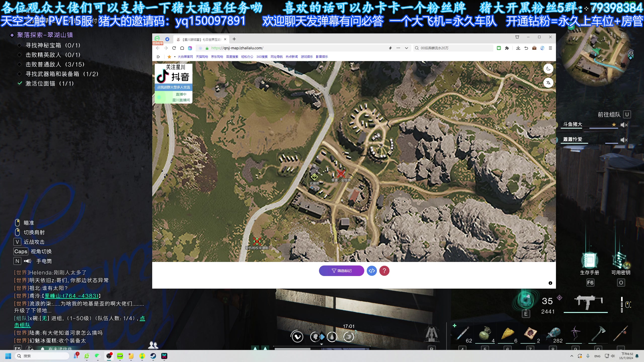Click the 罜峰山:(764,-4383) coordinate link in chat

(x=71, y=296)
